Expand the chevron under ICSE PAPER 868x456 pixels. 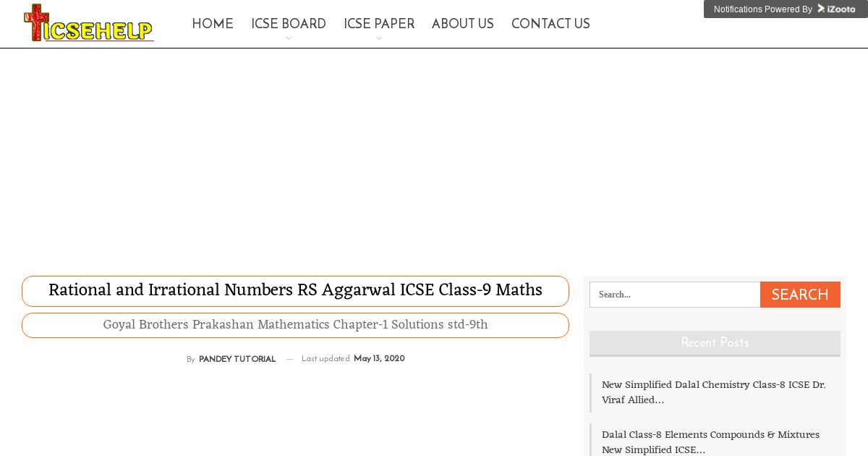pyautogui.click(x=379, y=38)
